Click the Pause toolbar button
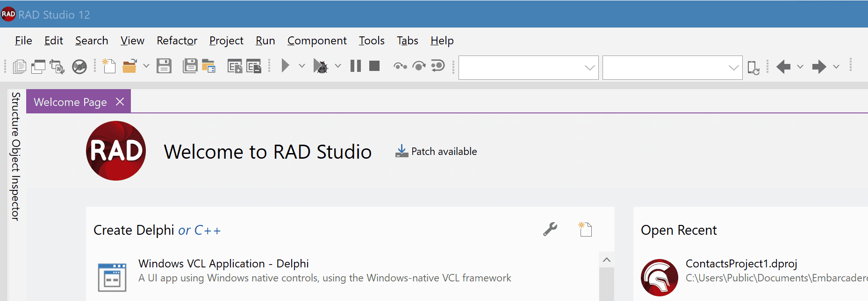Image resolution: width=868 pixels, height=301 pixels. 356,66
